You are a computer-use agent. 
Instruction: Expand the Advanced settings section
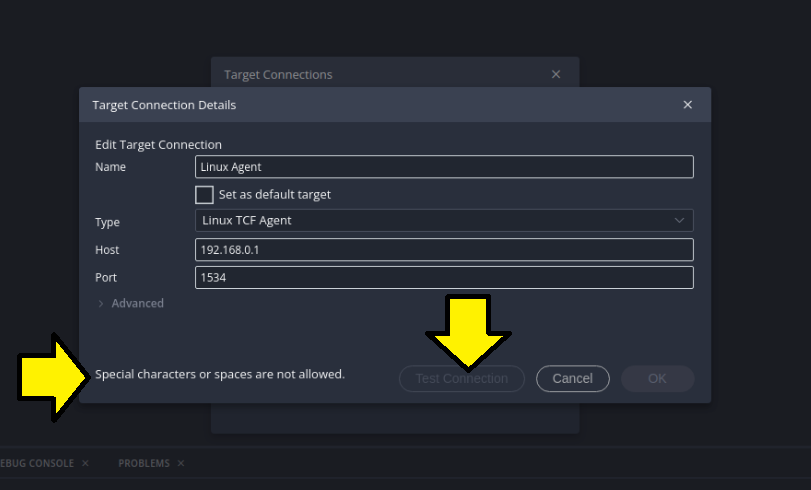coord(137,304)
